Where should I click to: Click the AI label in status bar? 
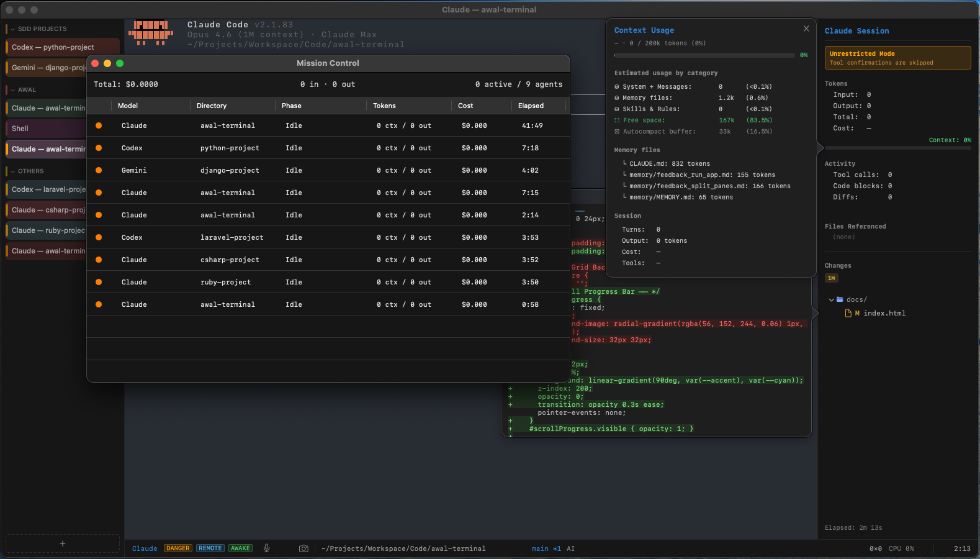pos(570,548)
